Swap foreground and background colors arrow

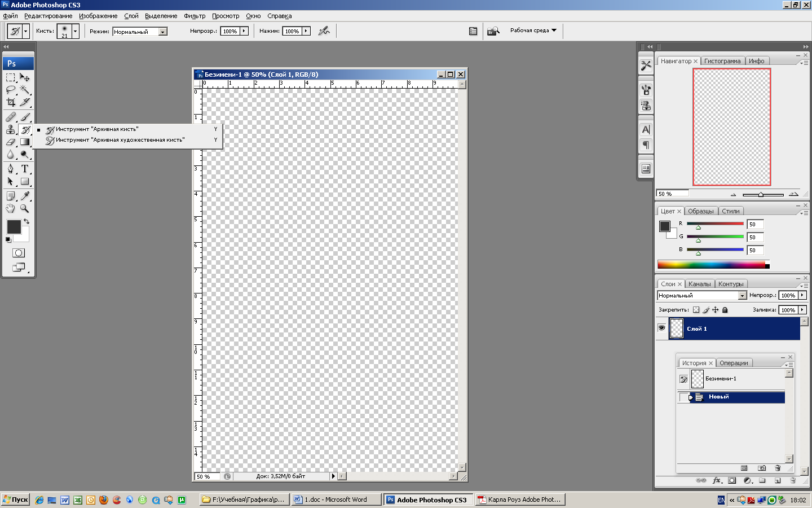point(27,221)
